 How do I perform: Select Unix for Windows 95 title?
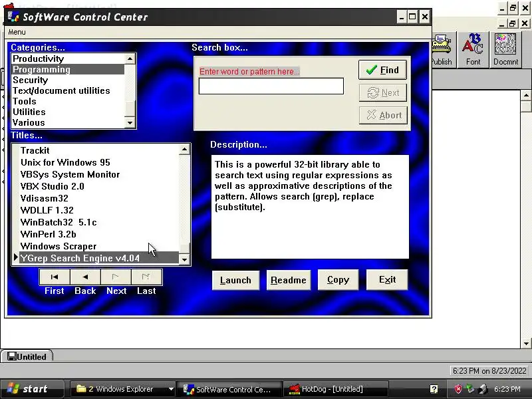pyautogui.click(x=98, y=162)
